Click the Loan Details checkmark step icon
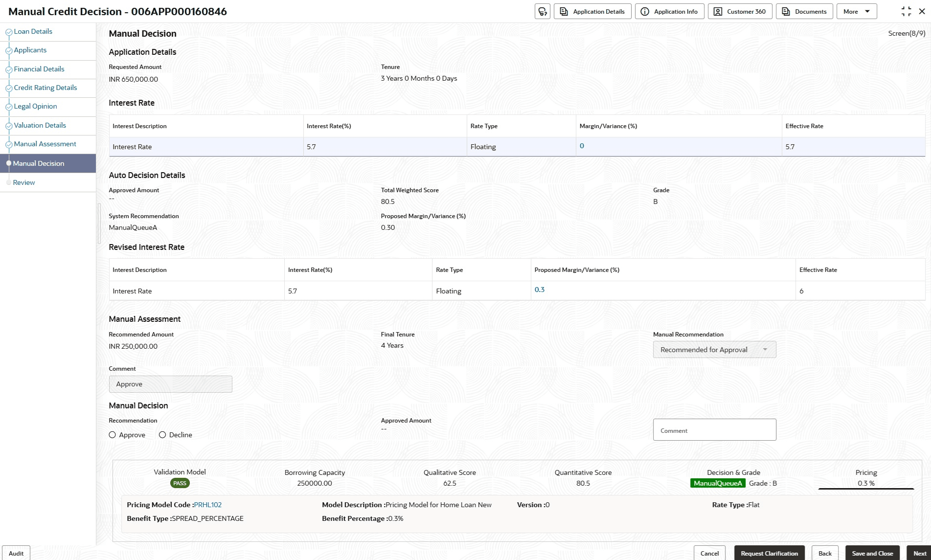This screenshot has width=931, height=560. point(8,32)
